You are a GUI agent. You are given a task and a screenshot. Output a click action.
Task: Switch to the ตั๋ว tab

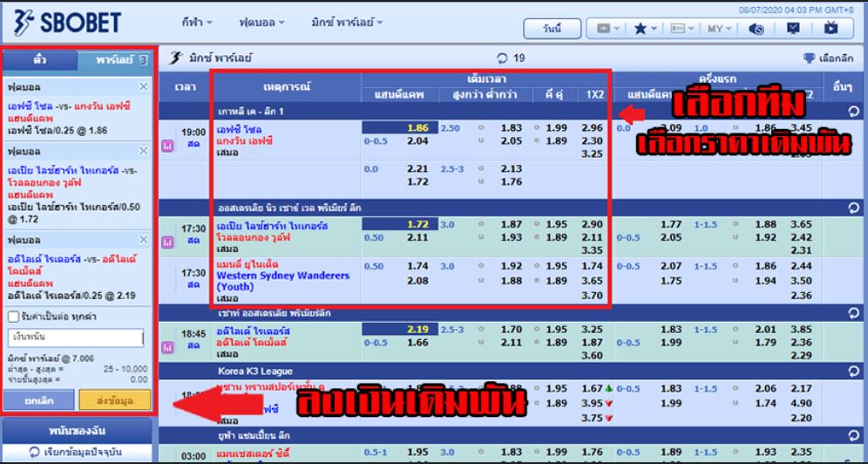(x=40, y=60)
